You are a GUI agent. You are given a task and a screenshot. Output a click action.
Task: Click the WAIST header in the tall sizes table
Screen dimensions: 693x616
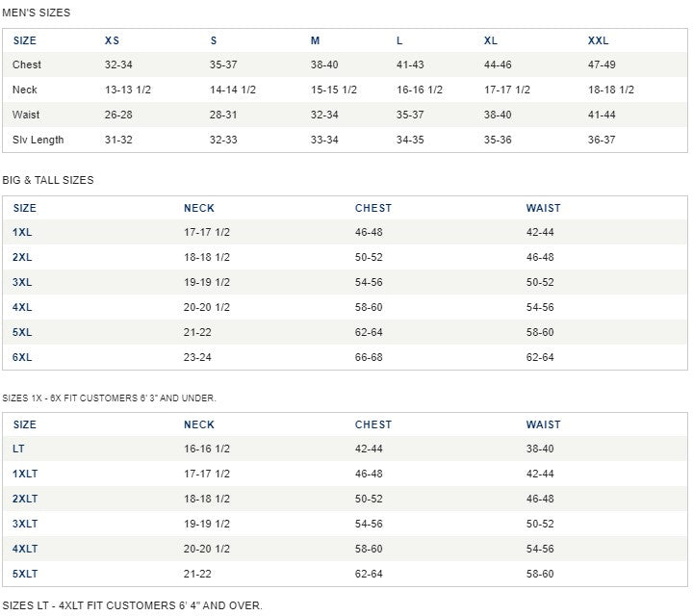pyautogui.click(x=543, y=424)
